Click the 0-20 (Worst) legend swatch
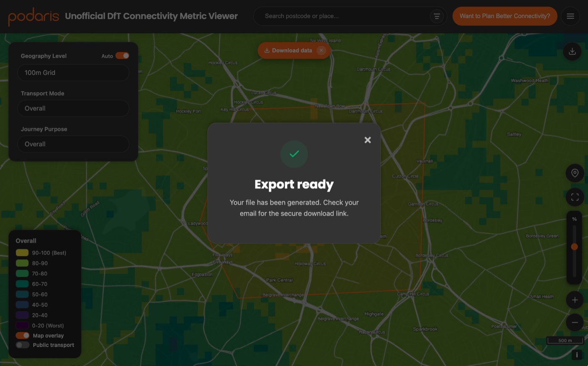This screenshot has height=366, width=588. coord(22,325)
